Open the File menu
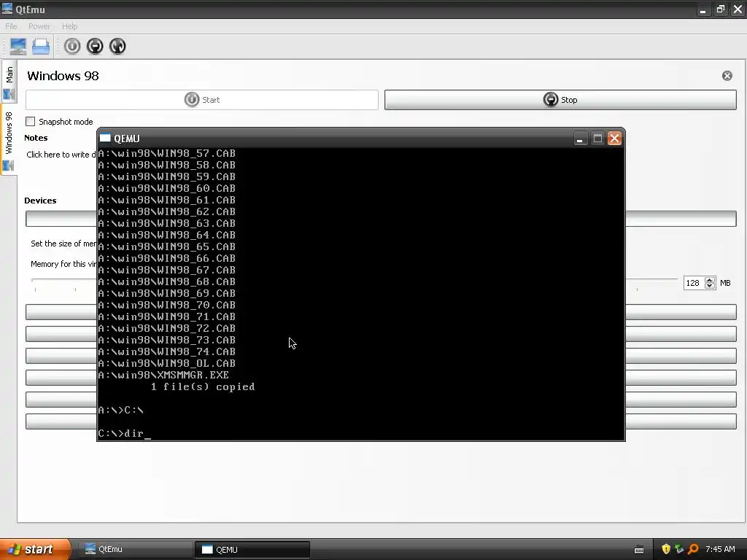Screen dimensions: 747x560 [11, 26]
